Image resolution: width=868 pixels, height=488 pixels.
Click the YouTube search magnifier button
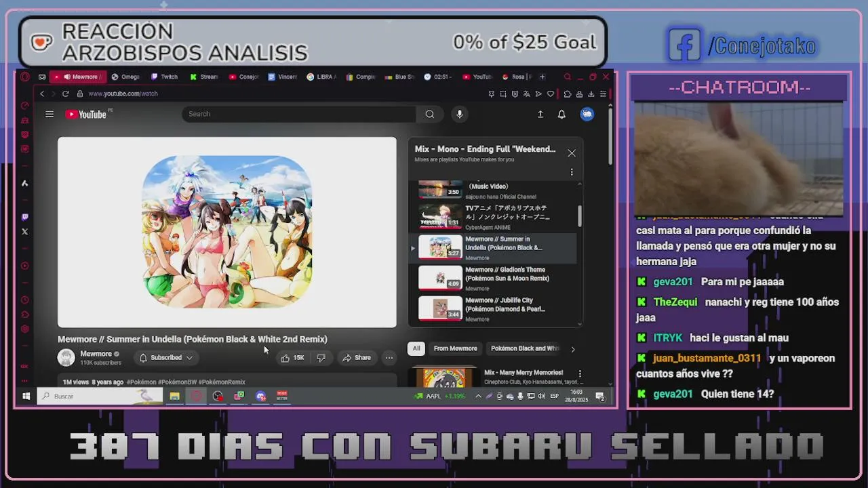430,114
